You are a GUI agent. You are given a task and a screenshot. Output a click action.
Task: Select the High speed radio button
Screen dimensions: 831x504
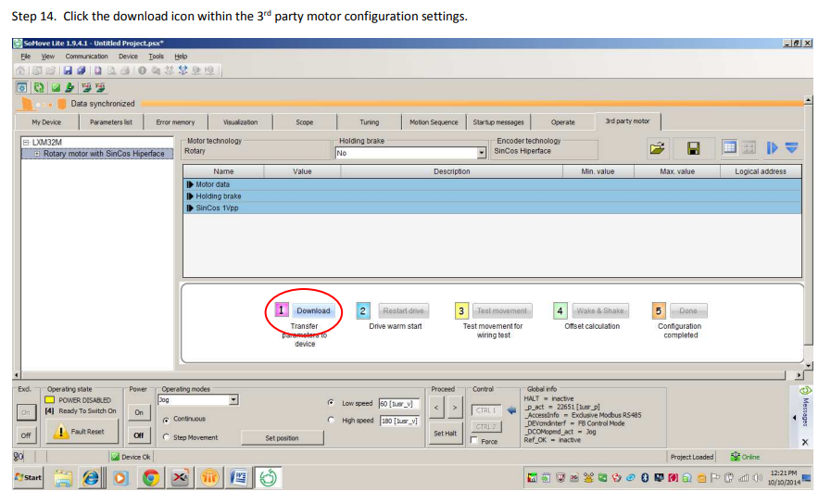tap(333, 421)
